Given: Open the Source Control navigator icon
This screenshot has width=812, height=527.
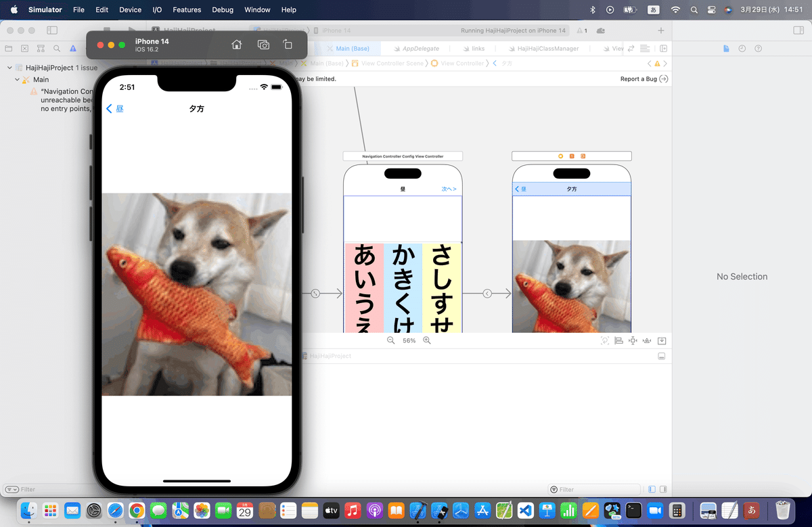Looking at the screenshot, I should click(x=25, y=49).
